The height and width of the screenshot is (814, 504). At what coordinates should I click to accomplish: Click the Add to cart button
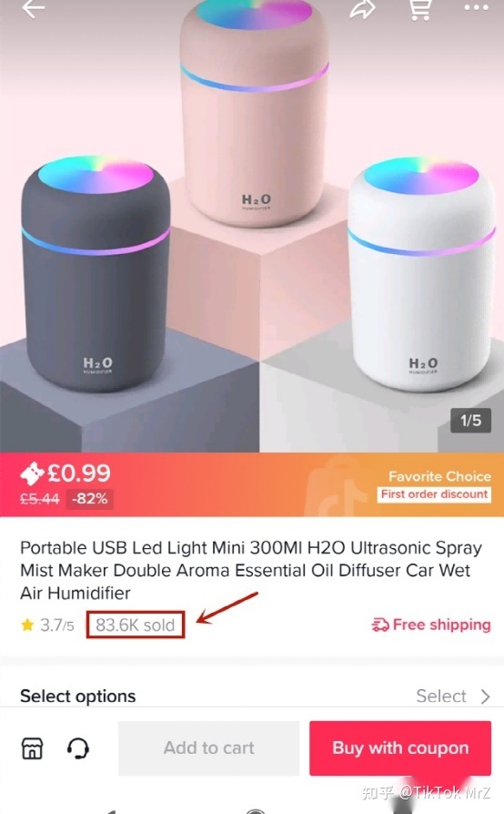[209, 748]
